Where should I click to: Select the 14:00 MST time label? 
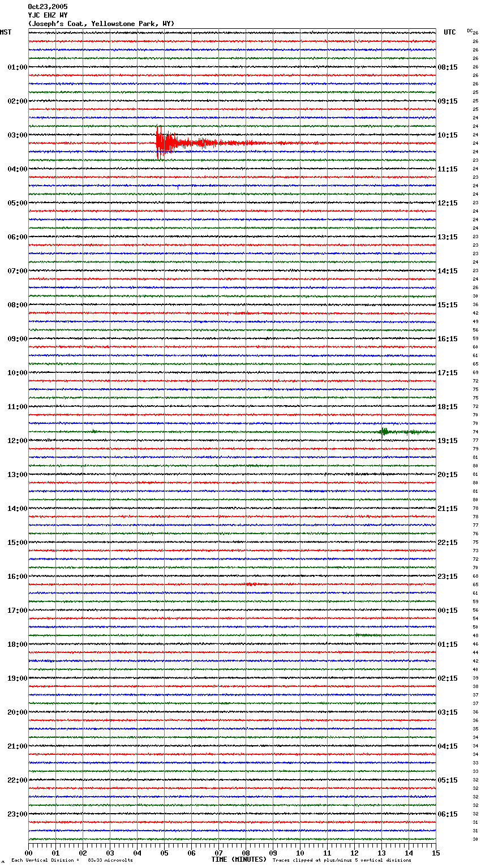[18, 509]
